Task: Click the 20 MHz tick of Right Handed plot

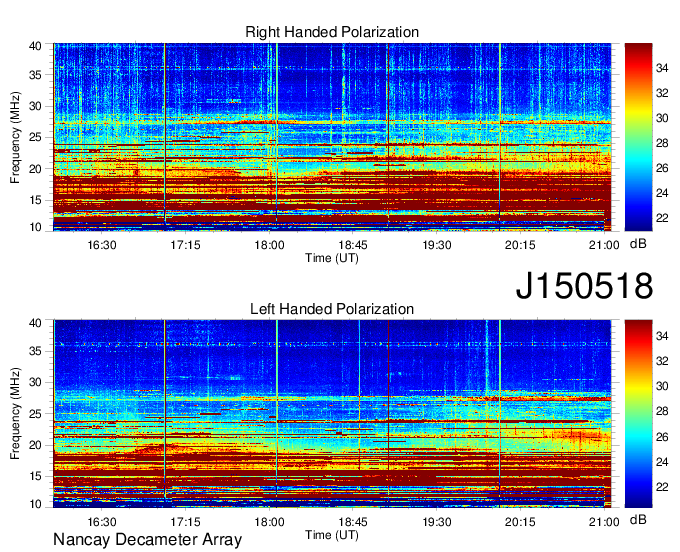Action: (35, 169)
